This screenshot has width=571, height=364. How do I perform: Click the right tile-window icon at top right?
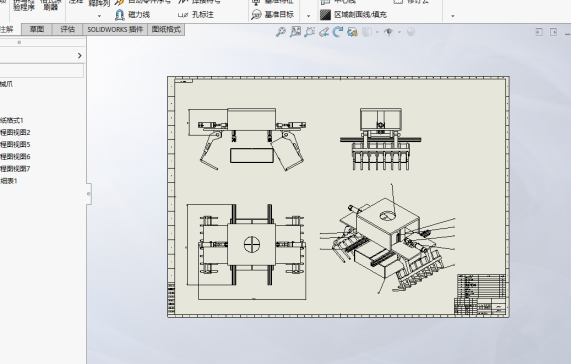tap(554, 32)
